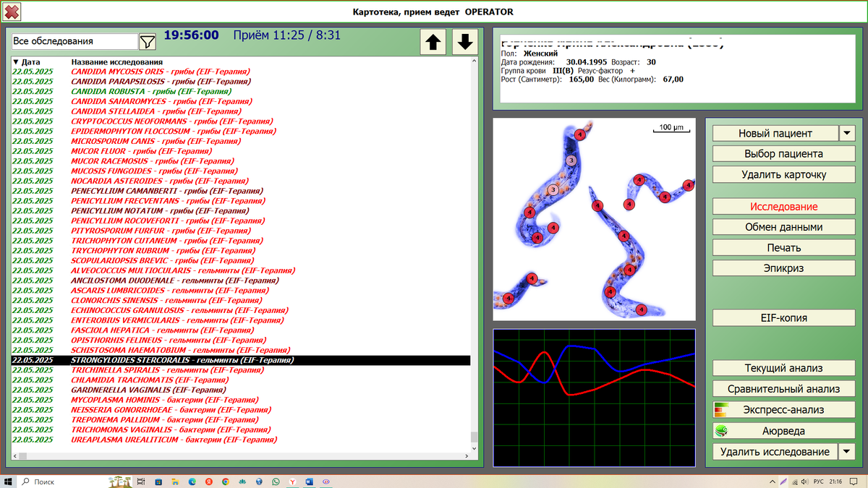This screenshot has height=488, width=868.
Task: Open the Аюрведа button
Action: [x=784, y=431]
